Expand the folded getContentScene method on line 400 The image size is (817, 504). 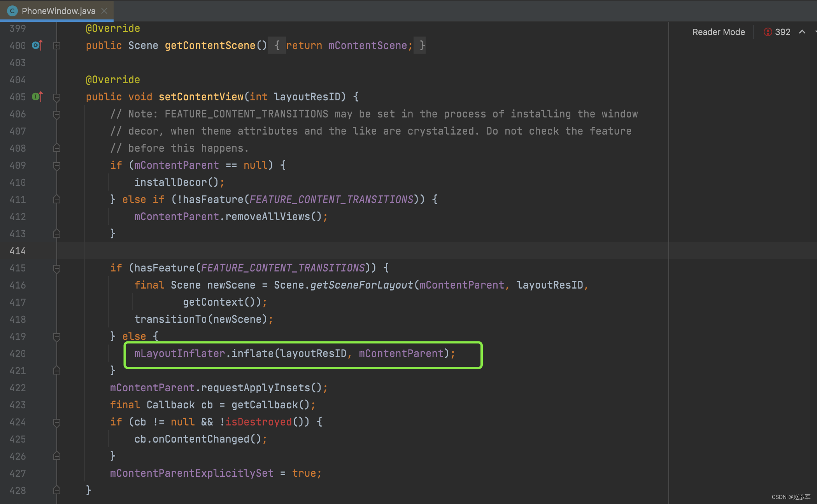57,46
